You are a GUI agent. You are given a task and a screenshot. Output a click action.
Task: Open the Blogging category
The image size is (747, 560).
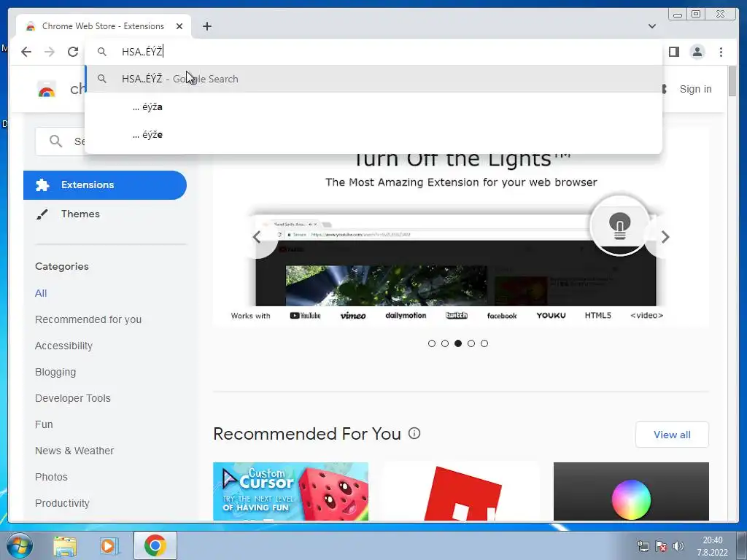[x=55, y=372]
